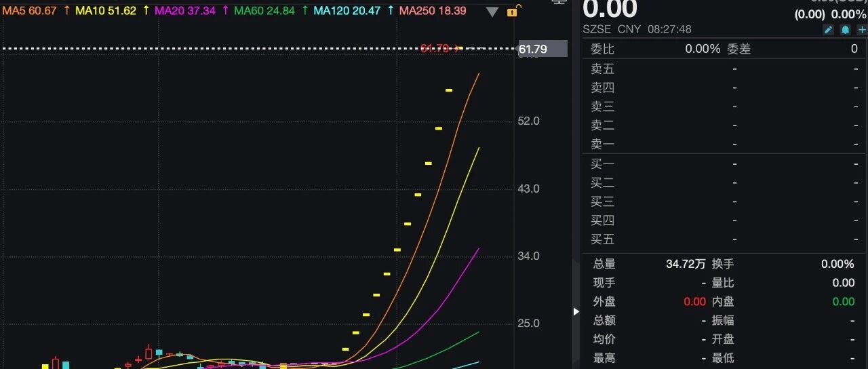This screenshot has height=369, width=868.
Task: Toggle the yellow chart lock icon
Action: [x=515, y=11]
